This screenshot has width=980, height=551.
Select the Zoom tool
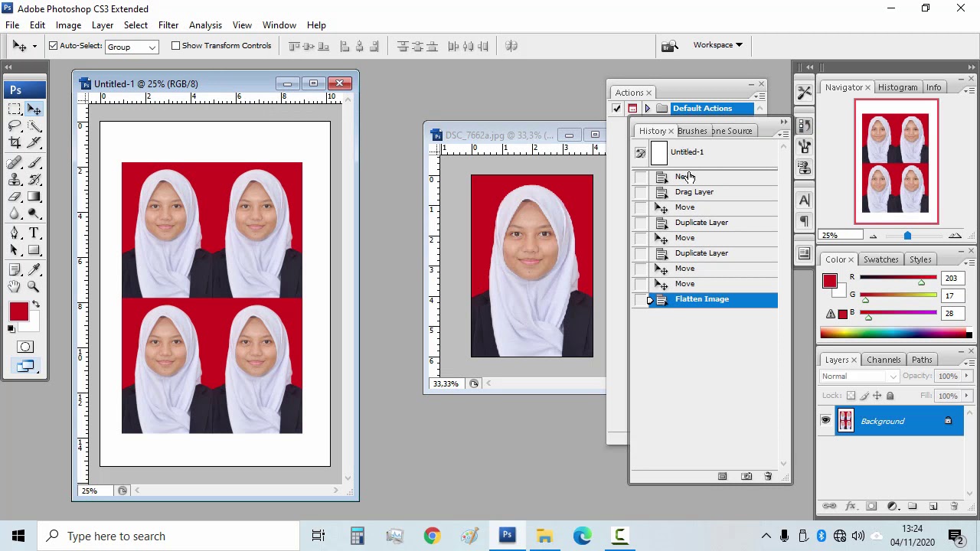(34, 287)
